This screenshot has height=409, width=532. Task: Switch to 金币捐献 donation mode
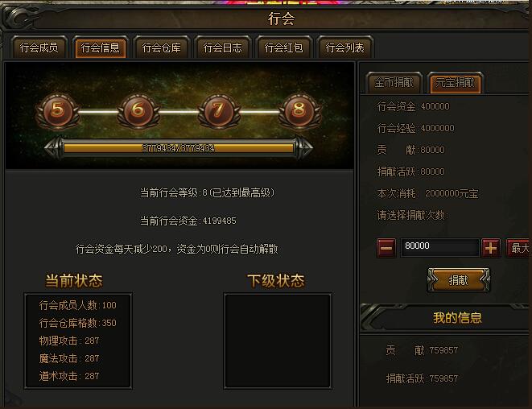(x=394, y=82)
